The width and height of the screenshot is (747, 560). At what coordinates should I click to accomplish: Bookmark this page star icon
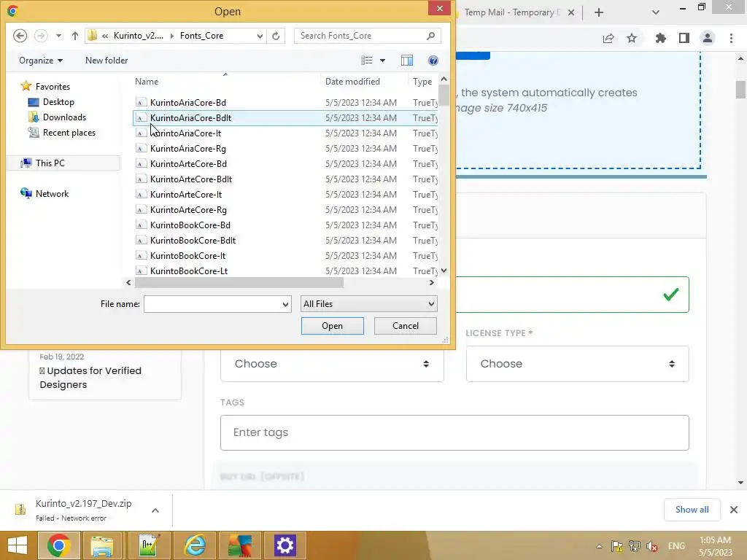(632, 38)
